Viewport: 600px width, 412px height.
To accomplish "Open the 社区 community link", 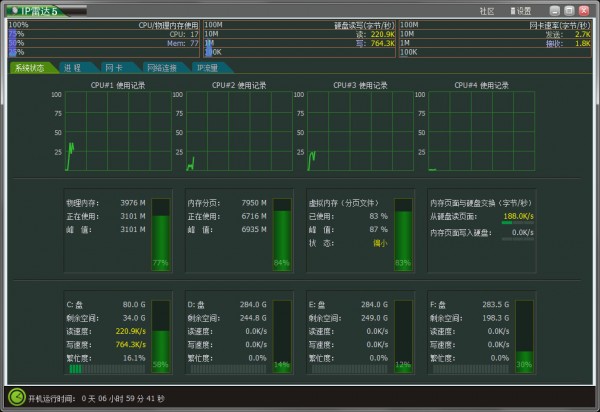I will coord(487,9).
